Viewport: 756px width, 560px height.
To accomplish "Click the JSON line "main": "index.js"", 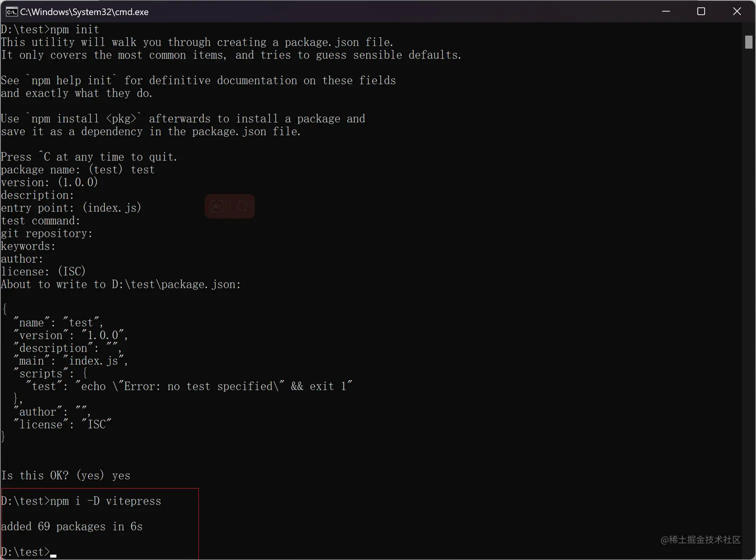I will click(x=70, y=361).
